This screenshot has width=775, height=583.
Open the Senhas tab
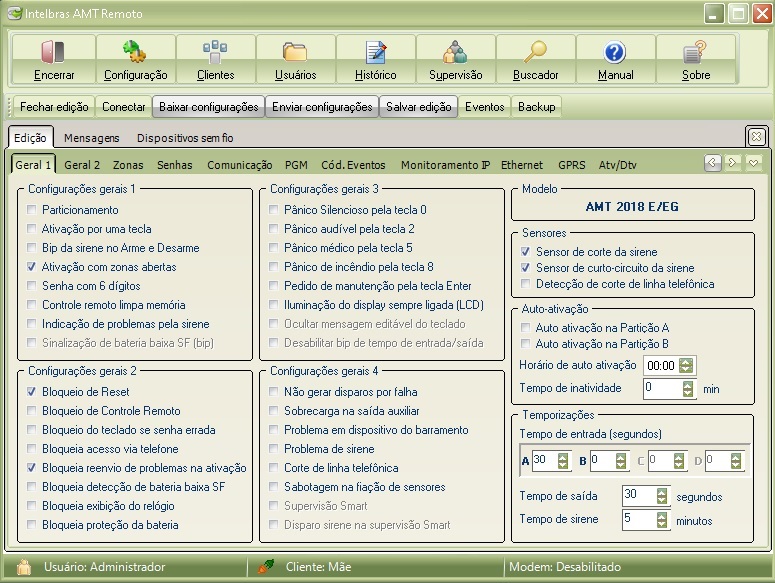coord(174,165)
